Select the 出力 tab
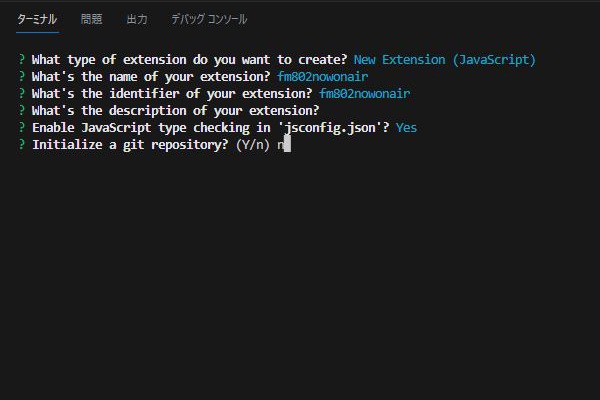 click(137, 19)
